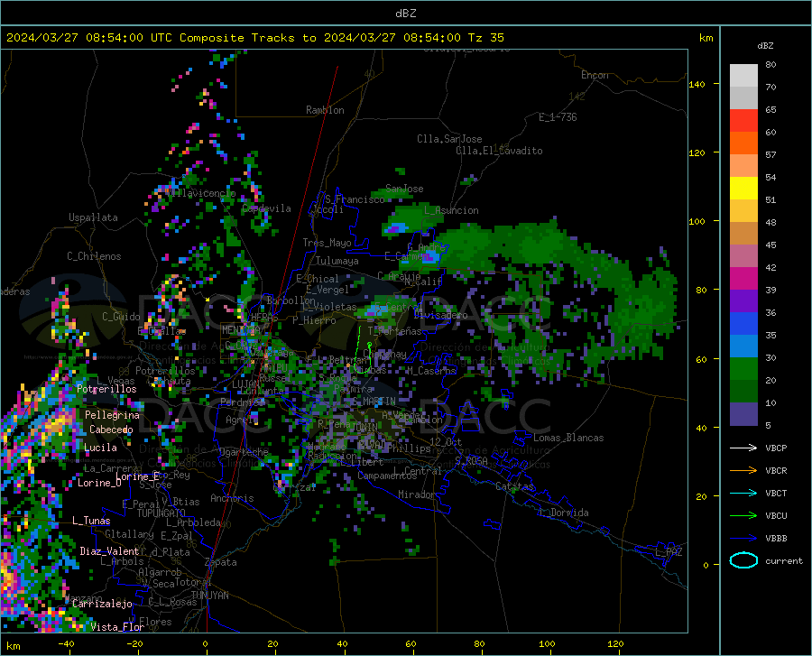Viewport: 812px width, 656px height.
Task: Click the orange VBCR arrow legend icon
Action: 743,470
